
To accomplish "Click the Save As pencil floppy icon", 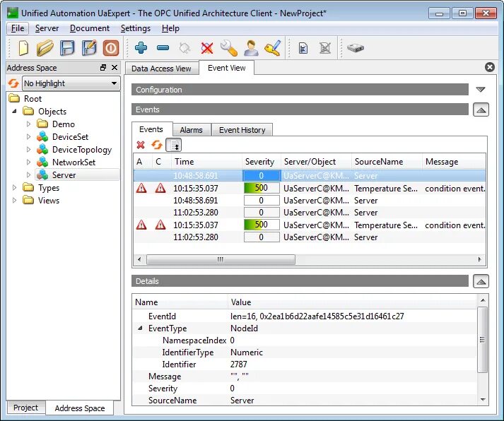I will tap(89, 48).
